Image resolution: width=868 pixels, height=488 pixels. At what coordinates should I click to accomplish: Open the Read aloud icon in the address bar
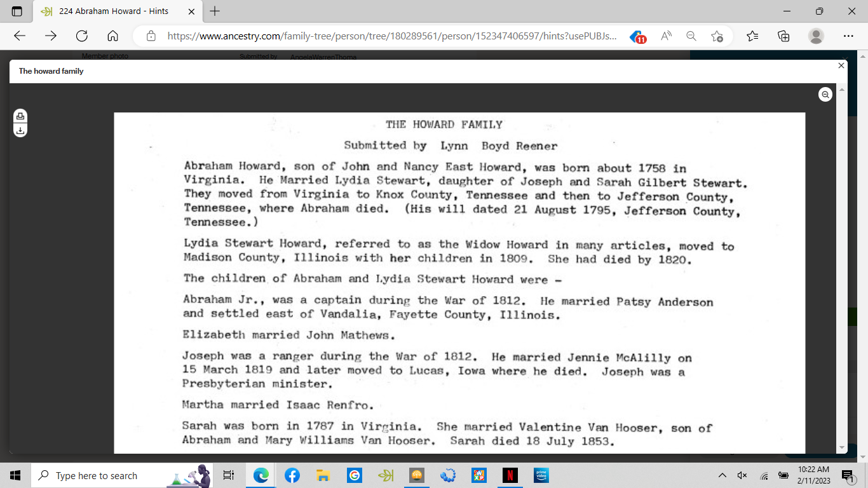click(666, 36)
